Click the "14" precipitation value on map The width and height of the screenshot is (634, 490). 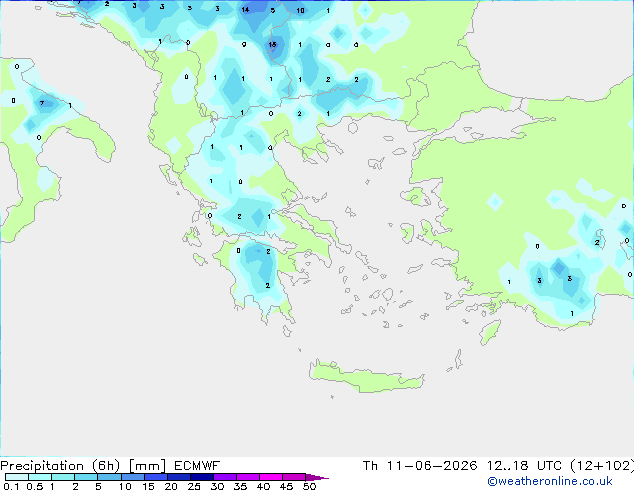[245, 9]
